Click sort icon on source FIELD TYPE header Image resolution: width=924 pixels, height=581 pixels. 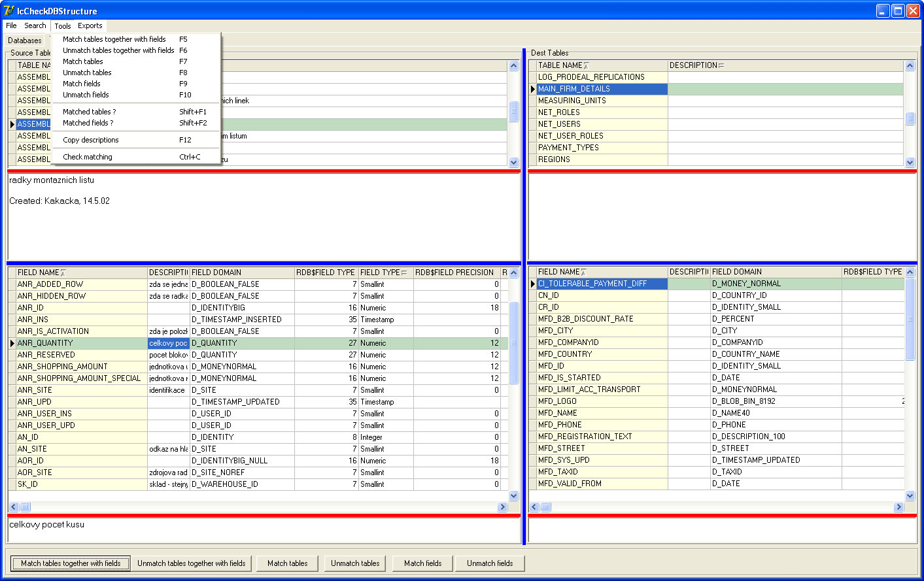click(404, 273)
